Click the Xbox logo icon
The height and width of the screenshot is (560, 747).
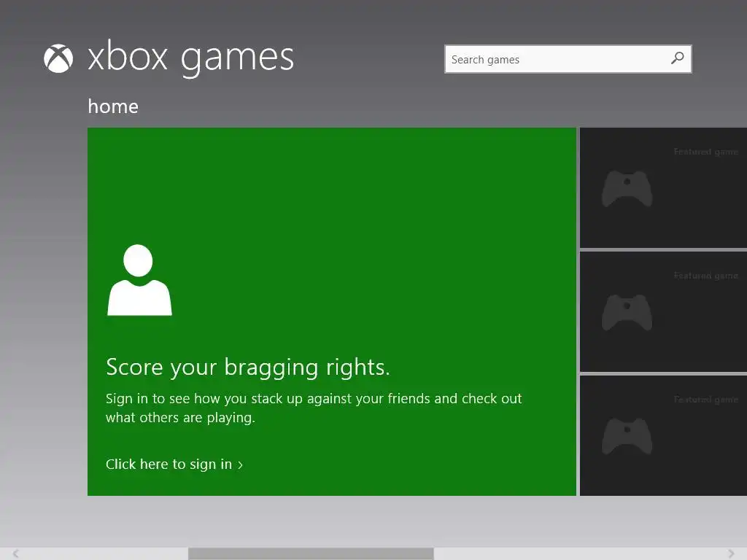tap(58, 58)
